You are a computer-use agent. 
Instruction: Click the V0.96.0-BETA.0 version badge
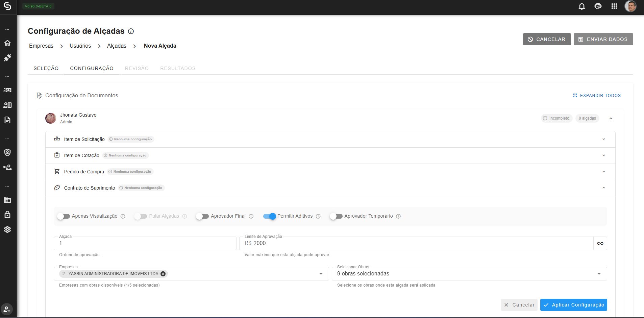38,6
